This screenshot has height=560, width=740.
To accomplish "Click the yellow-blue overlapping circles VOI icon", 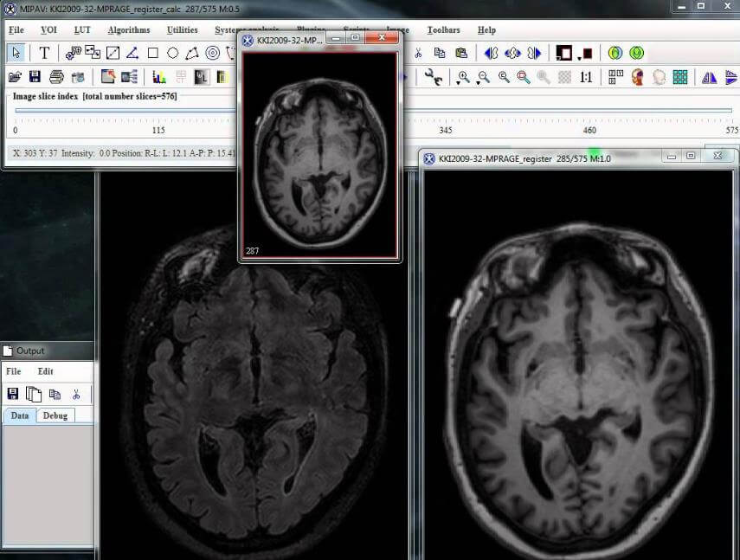I will (x=615, y=53).
